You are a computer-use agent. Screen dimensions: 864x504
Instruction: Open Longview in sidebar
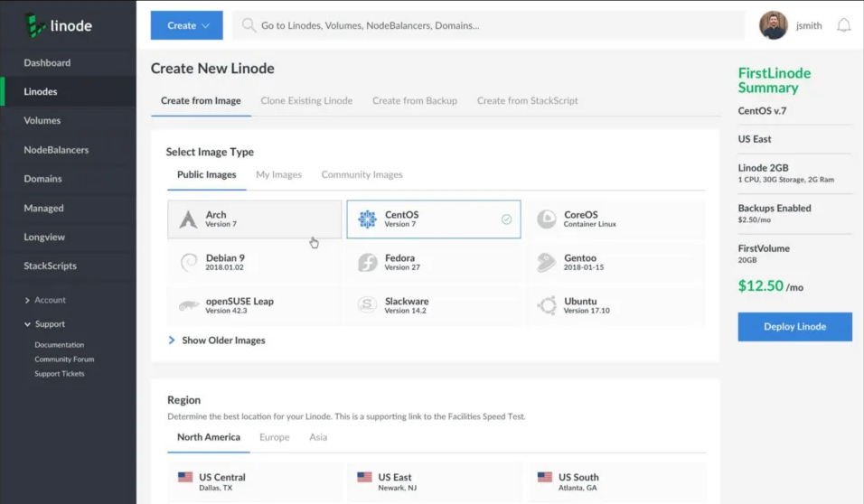pos(69,237)
